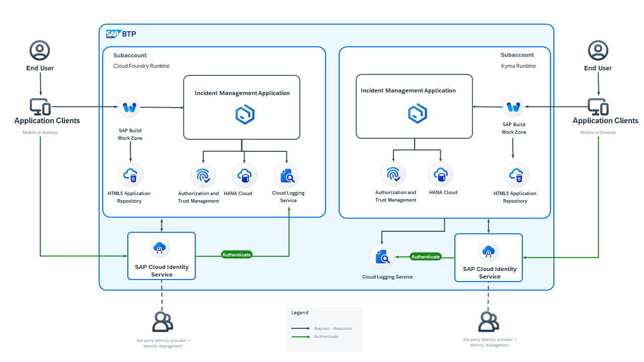Select the HANA Cloud icon in Kyma subaccount
The width and height of the screenshot is (644, 362).
tap(440, 174)
